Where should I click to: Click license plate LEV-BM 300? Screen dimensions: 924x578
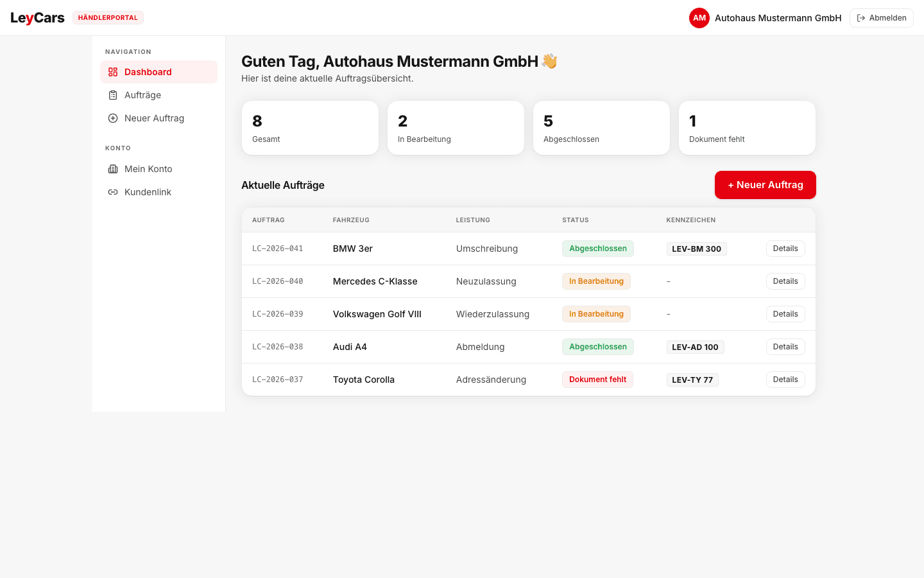click(x=696, y=249)
